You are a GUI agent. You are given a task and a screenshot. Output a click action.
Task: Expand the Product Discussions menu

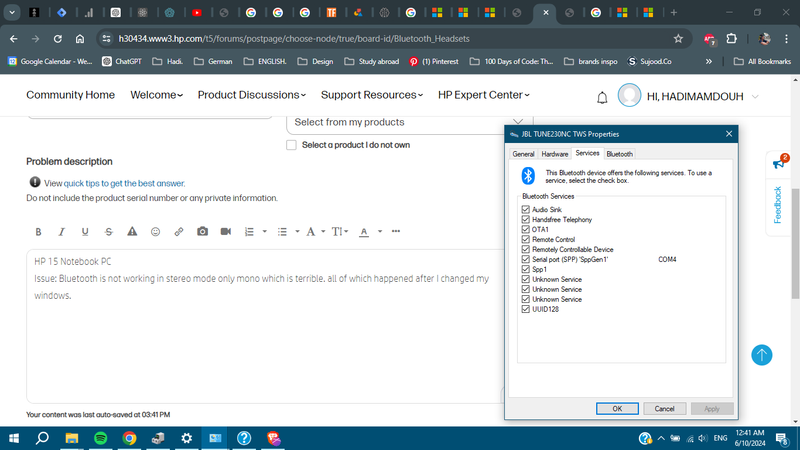[252, 95]
